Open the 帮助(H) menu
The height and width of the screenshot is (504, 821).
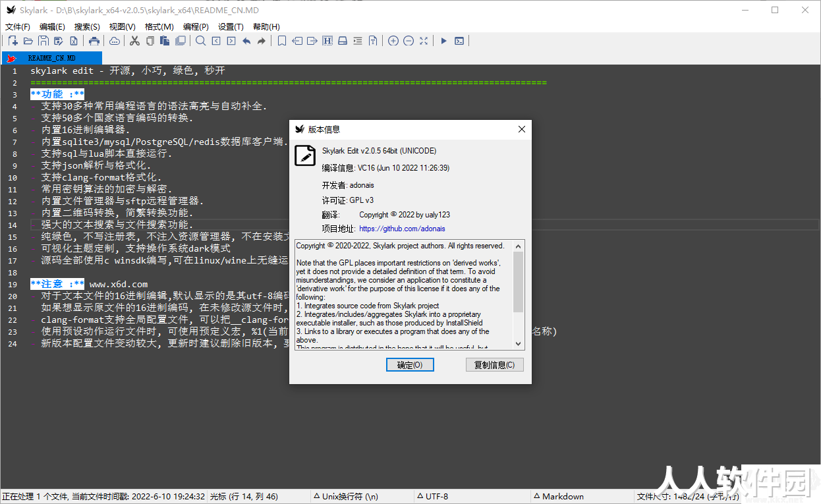coord(266,27)
